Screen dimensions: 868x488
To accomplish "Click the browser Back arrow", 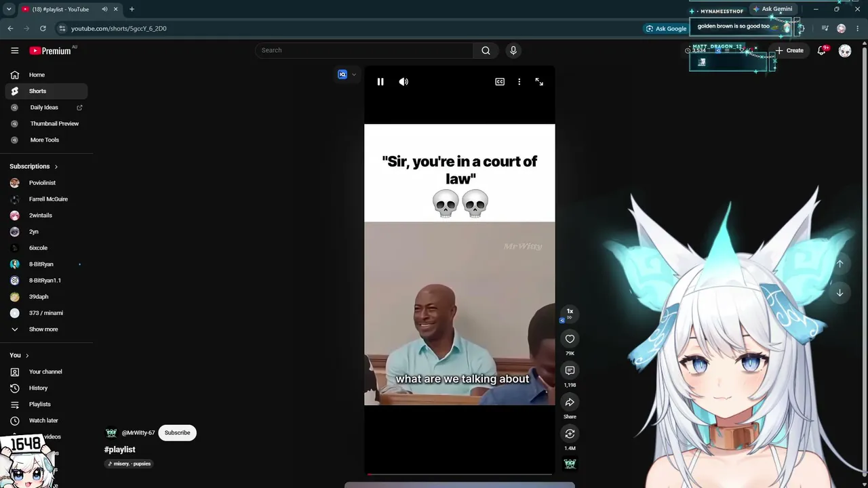I will [x=10, y=28].
